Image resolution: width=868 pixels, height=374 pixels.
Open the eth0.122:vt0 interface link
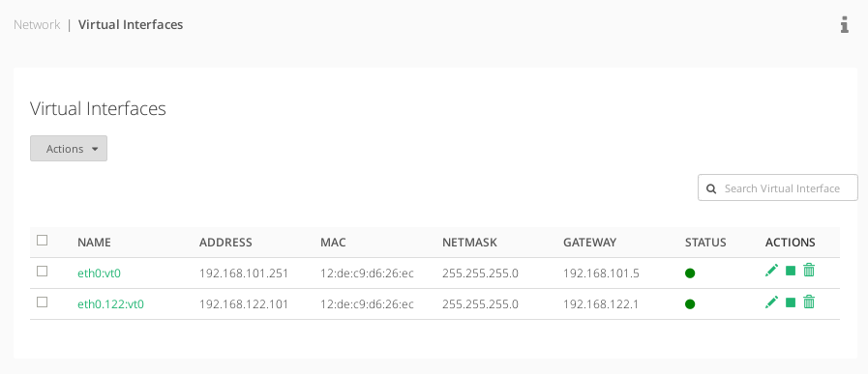point(110,303)
